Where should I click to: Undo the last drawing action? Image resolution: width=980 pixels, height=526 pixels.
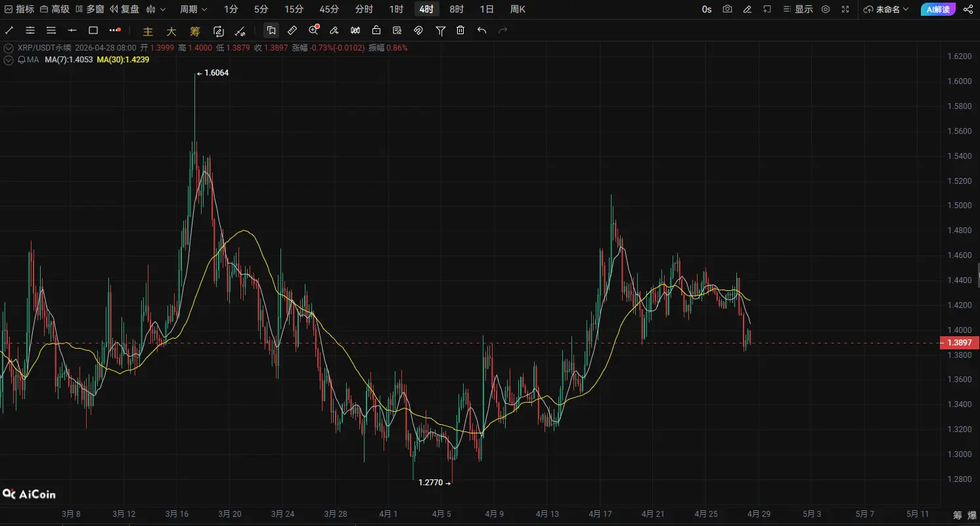481,30
